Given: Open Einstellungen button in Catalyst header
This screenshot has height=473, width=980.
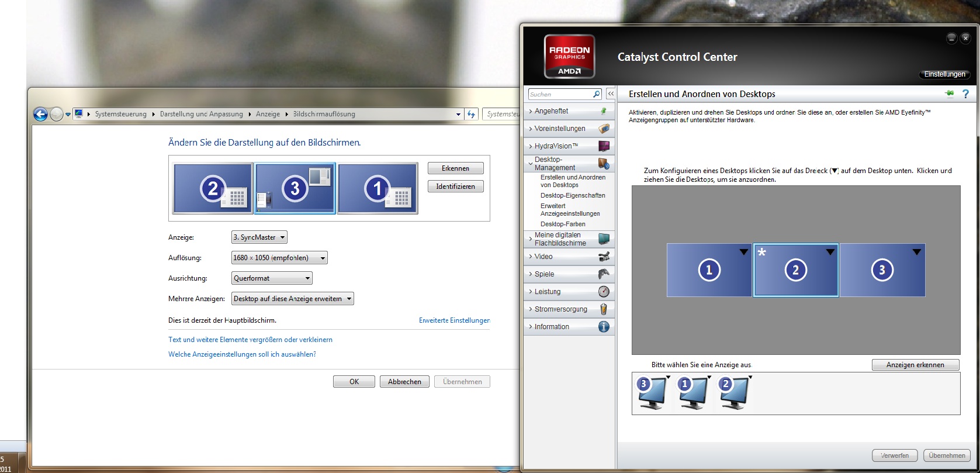Looking at the screenshot, I should tap(944, 74).
